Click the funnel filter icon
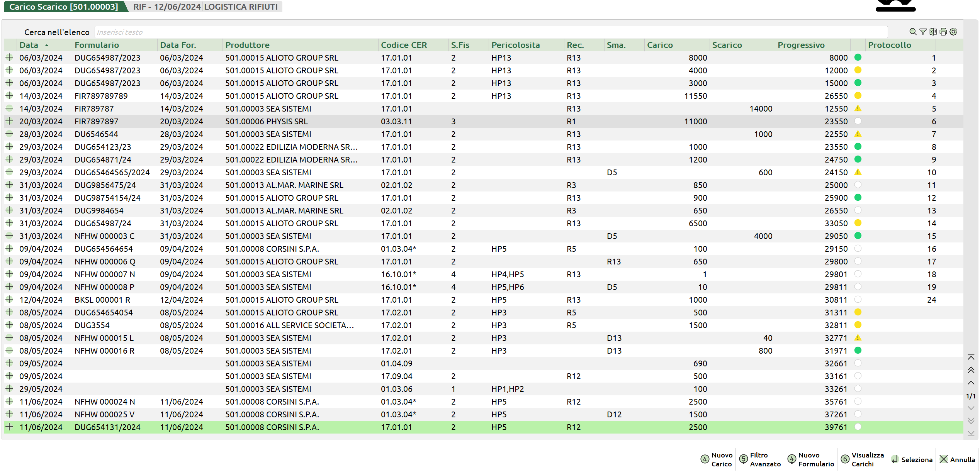 pyautogui.click(x=923, y=32)
